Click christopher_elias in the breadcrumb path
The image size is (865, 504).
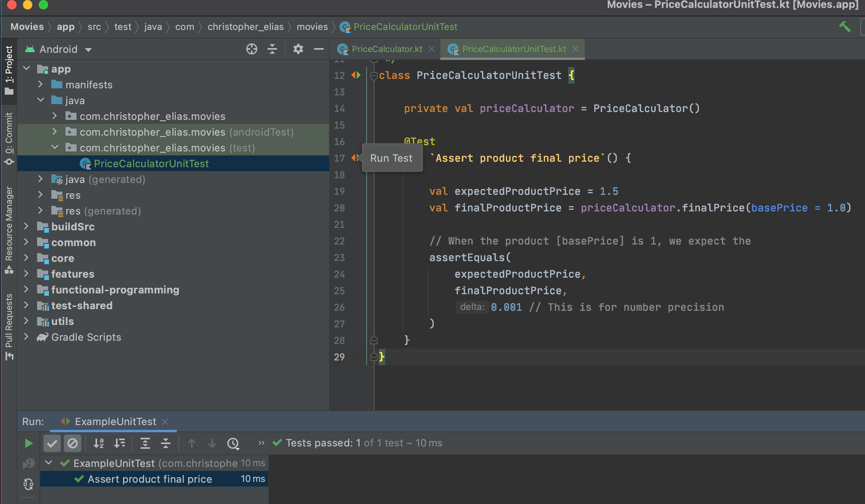coord(245,27)
